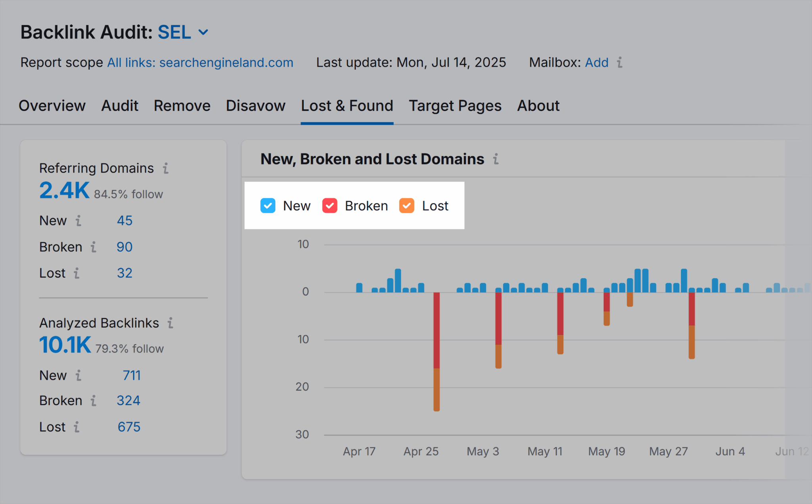Click info icon beside Analyzed Backlinks Broken
The height and width of the screenshot is (504, 812).
pyautogui.click(x=94, y=401)
